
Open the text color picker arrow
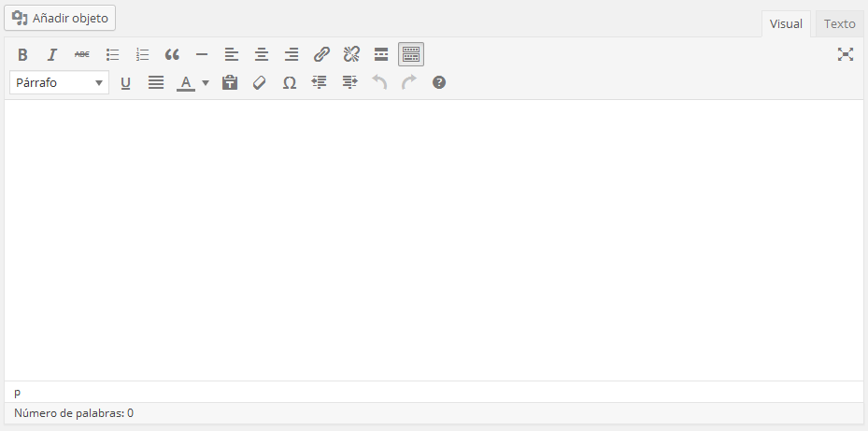pos(206,82)
